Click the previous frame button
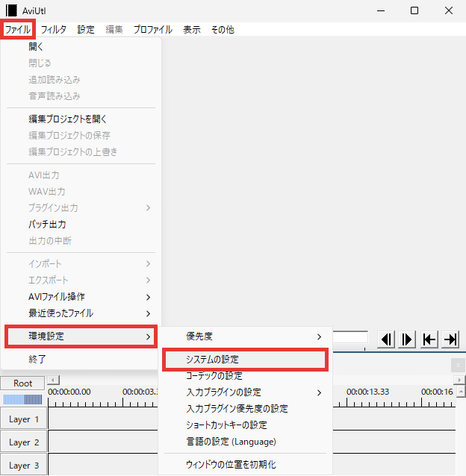Screen dimensions: 466x476 [386, 339]
